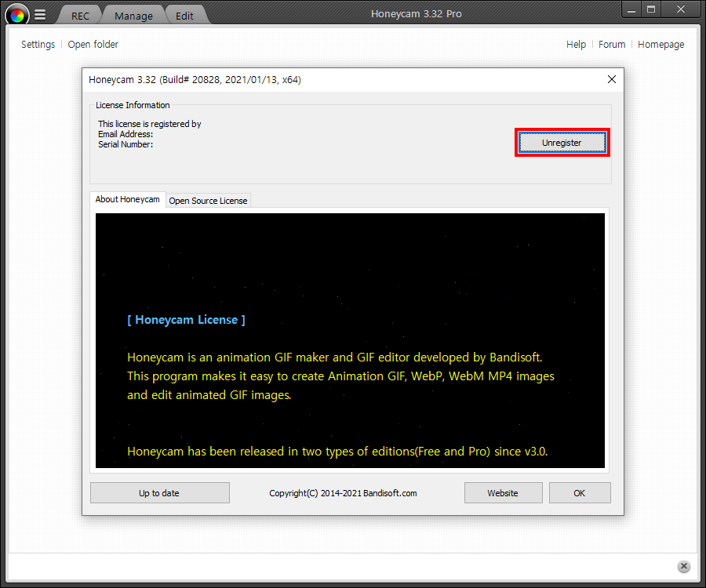Open the Help link
The height and width of the screenshot is (588, 706).
[576, 45]
